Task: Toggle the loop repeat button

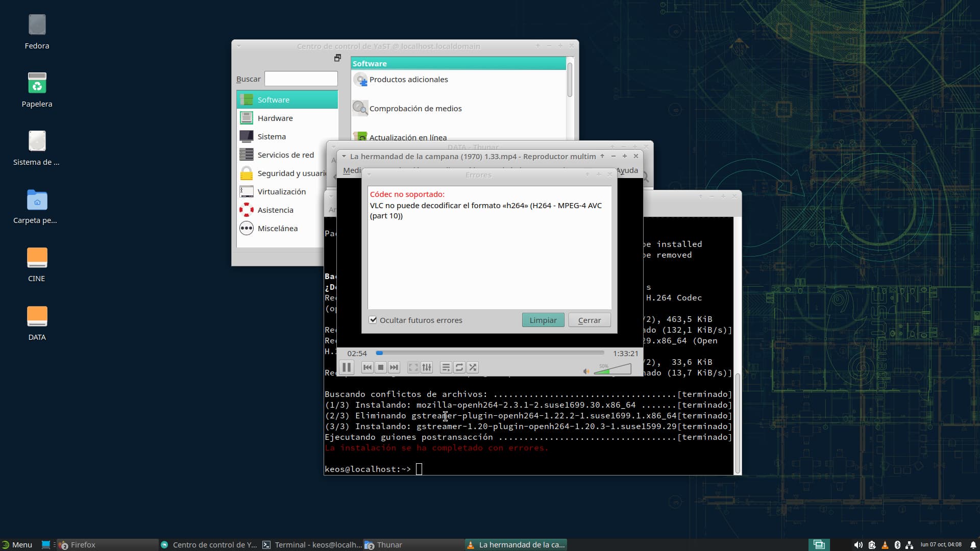Action: coord(459,367)
